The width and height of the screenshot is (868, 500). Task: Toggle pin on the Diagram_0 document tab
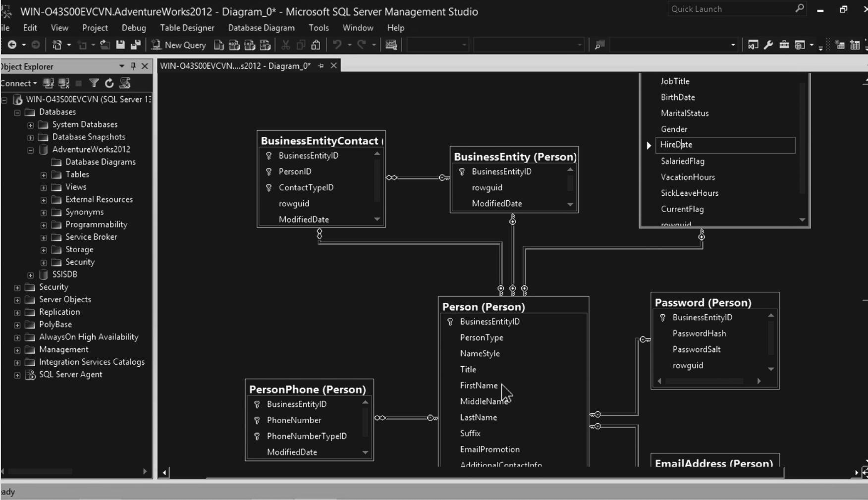click(321, 66)
